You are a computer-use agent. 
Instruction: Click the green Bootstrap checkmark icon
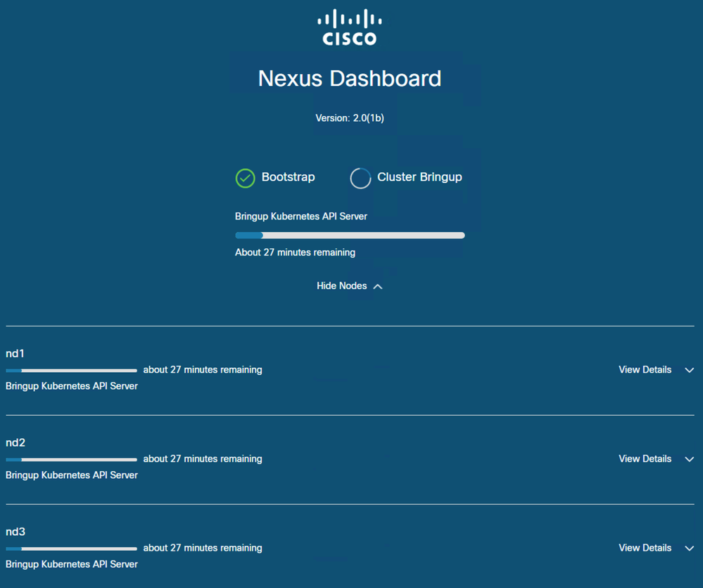[246, 178]
